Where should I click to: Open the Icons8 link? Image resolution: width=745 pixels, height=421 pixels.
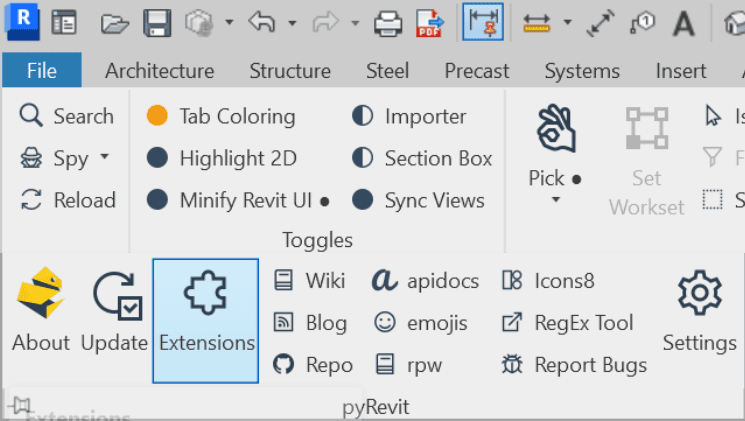[548, 280]
